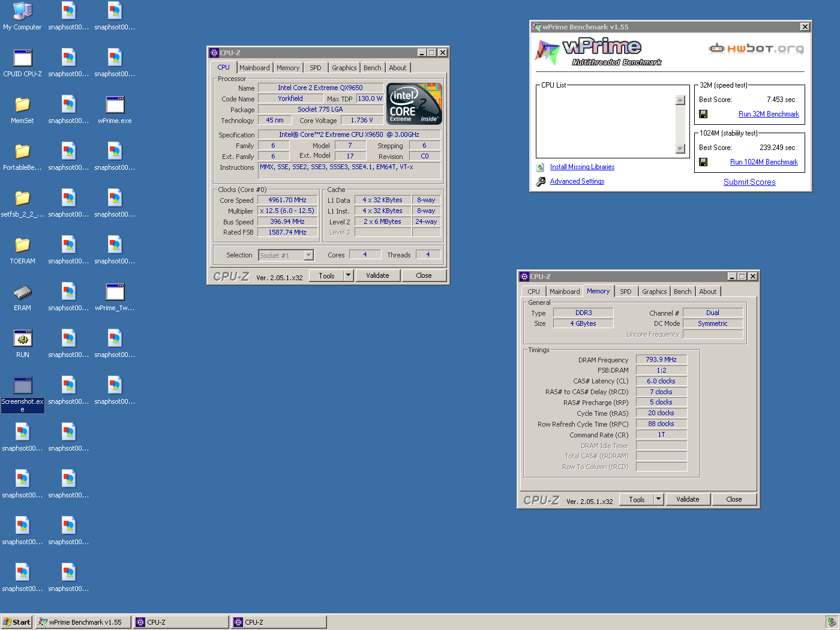This screenshot has height=630, width=840.
Task: Open Advanced Settings link in wPrime
Action: click(577, 181)
